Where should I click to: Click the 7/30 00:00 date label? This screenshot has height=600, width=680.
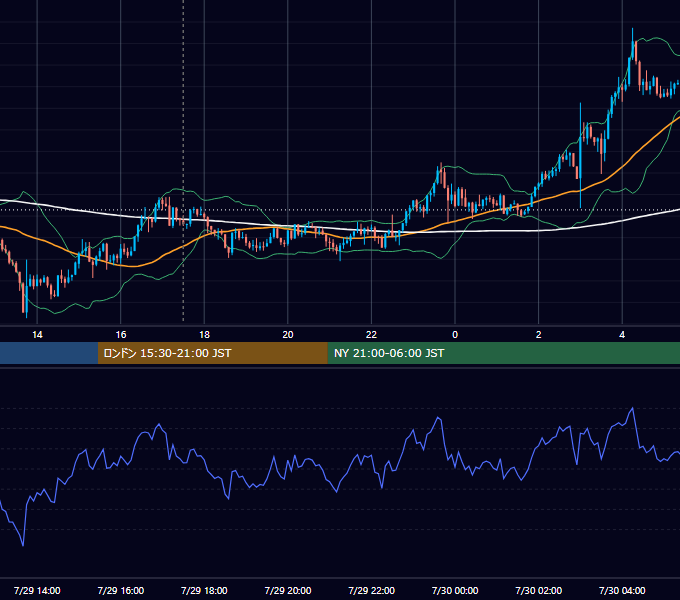455,590
